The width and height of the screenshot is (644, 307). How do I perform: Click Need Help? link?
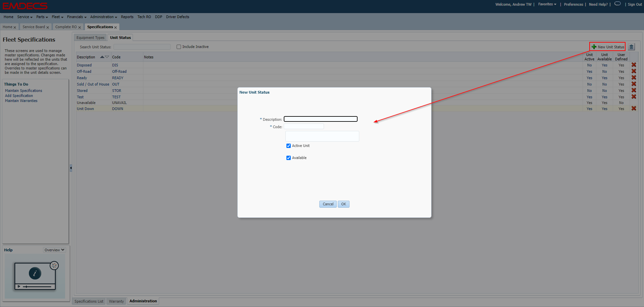pyautogui.click(x=598, y=4)
